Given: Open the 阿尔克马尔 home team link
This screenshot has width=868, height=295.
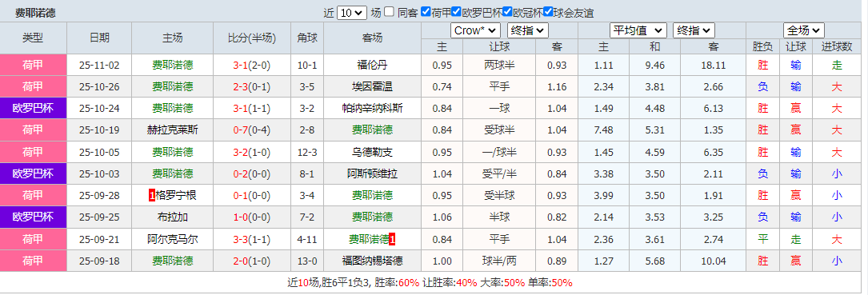Looking at the screenshot, I should point(173,239).
